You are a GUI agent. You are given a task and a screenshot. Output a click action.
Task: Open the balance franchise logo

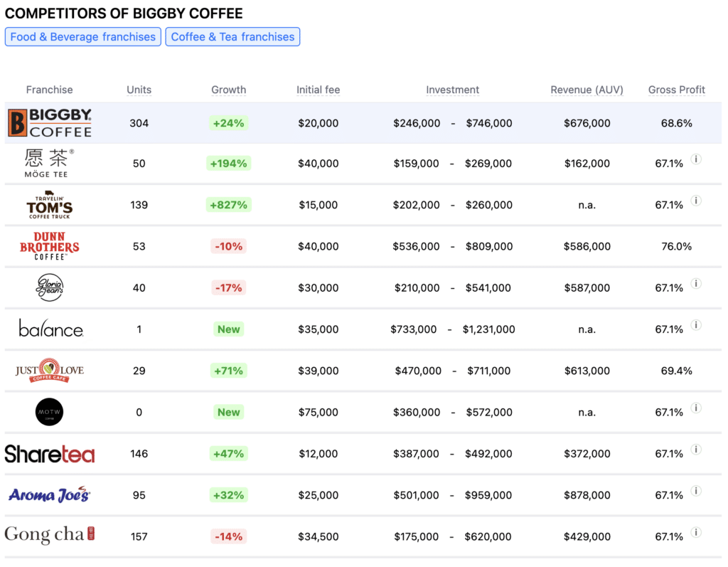pyautogui.click(x=51, y=329)
